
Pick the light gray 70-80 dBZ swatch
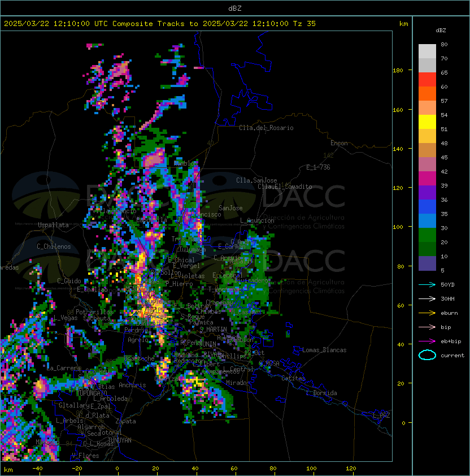[427, 51]
